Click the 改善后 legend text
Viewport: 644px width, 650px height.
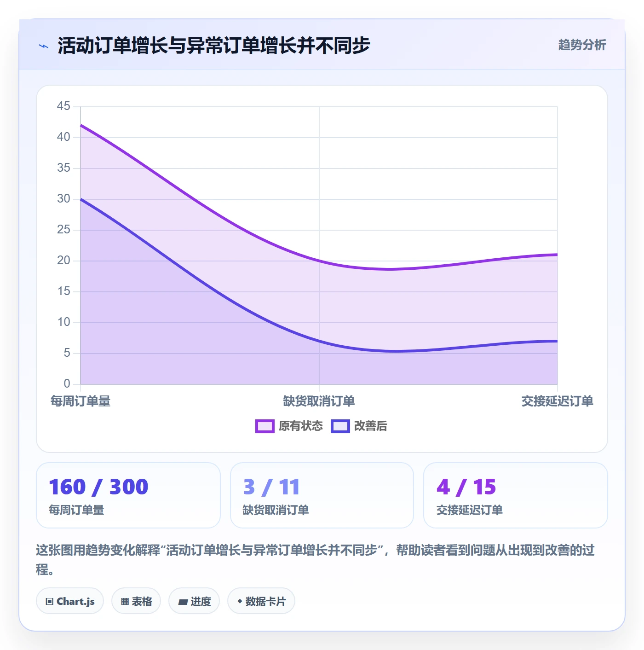(x=371, y=426)
